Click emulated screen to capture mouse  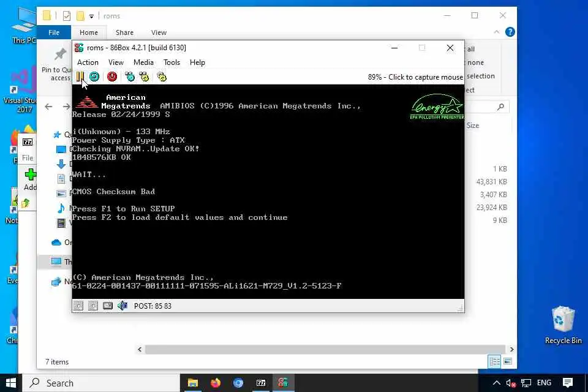pyautogui.click(x=268, y=191)
